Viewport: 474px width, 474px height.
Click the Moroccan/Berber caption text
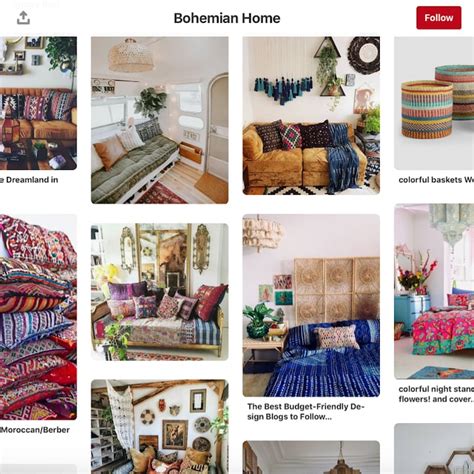pyautogui.click(x=35, y=430)
